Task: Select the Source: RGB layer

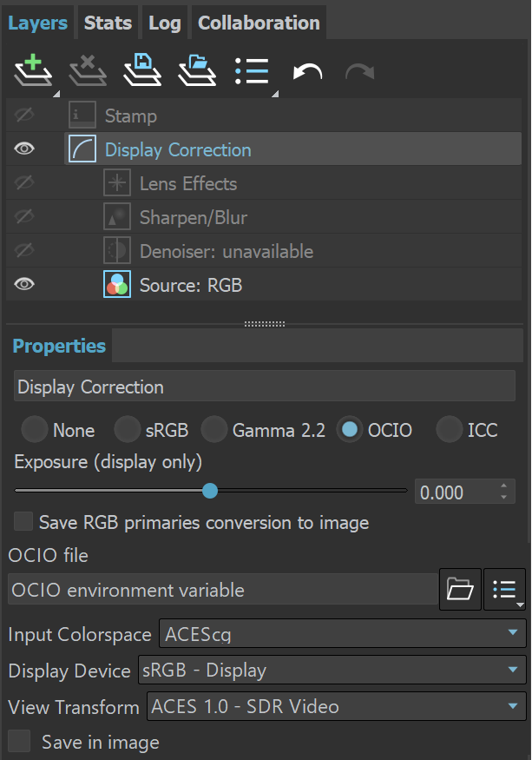Action: coord(191,285)
